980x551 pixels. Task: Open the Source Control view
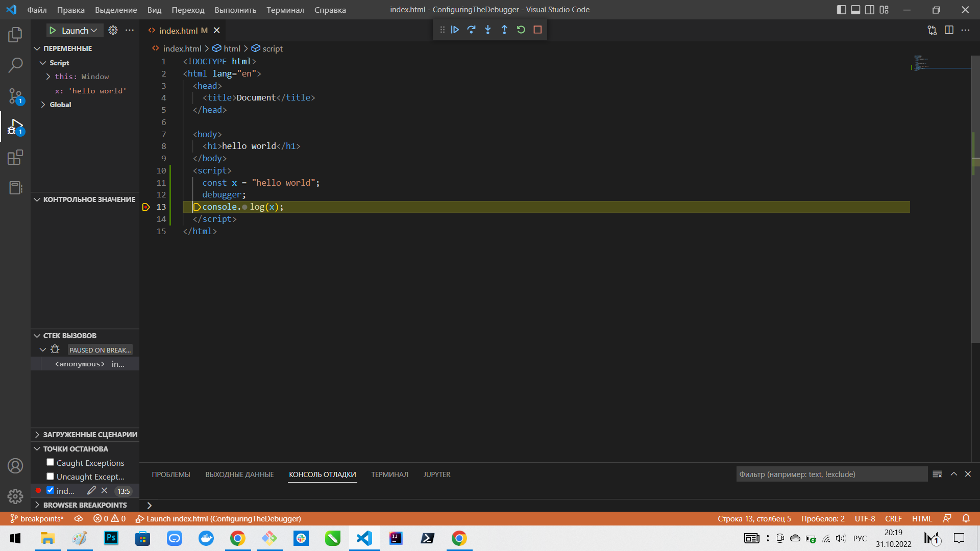15,96
